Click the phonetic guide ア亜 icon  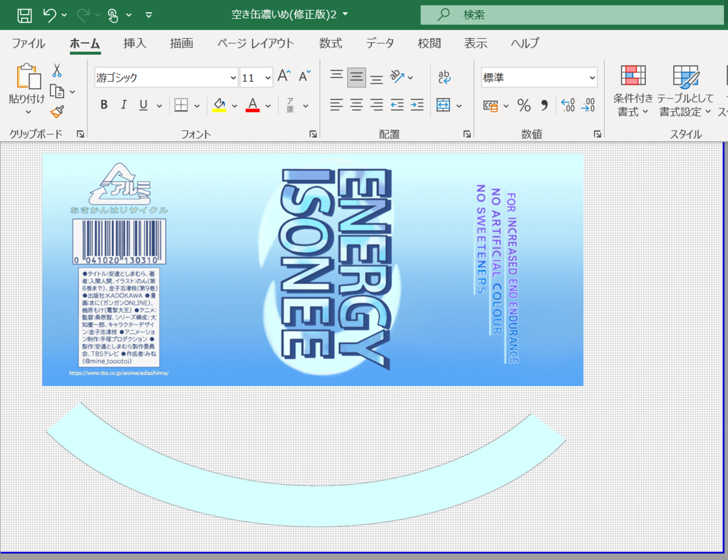291,105
